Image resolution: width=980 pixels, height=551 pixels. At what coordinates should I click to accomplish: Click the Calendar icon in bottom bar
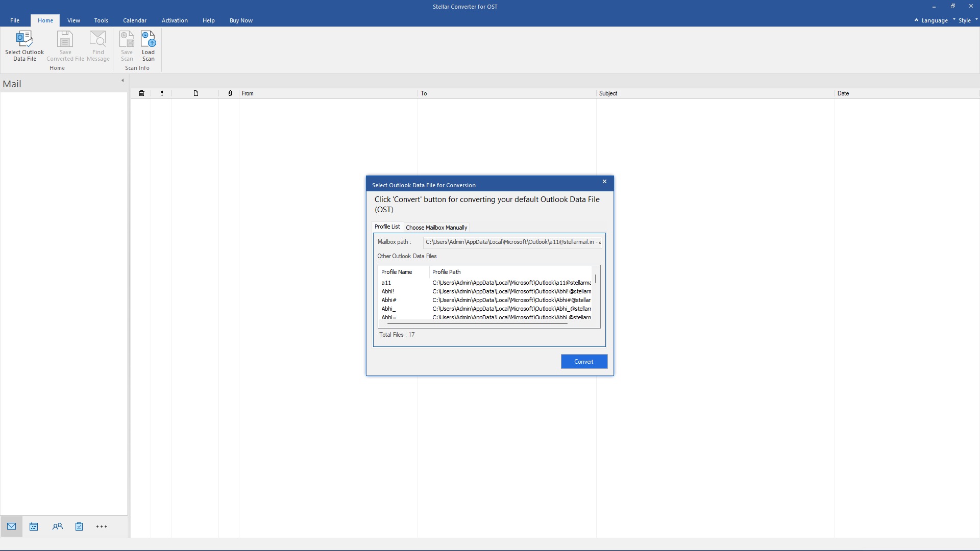click(34, 526)
